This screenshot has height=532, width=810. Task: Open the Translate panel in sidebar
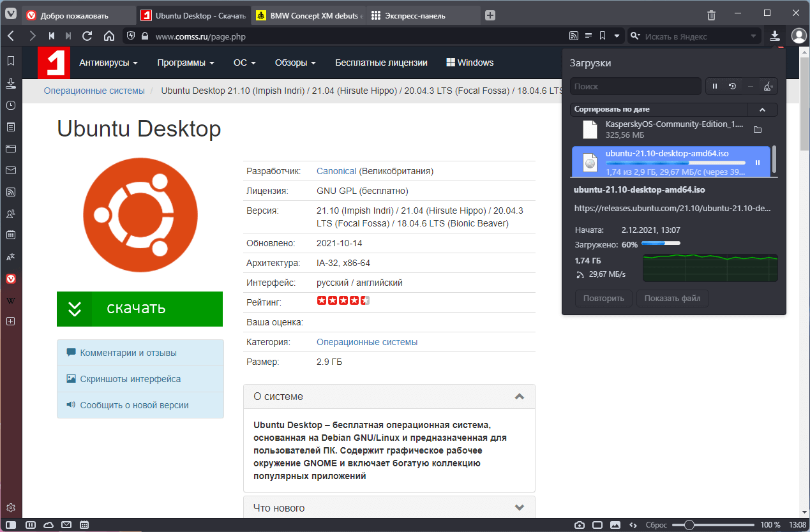11,257
